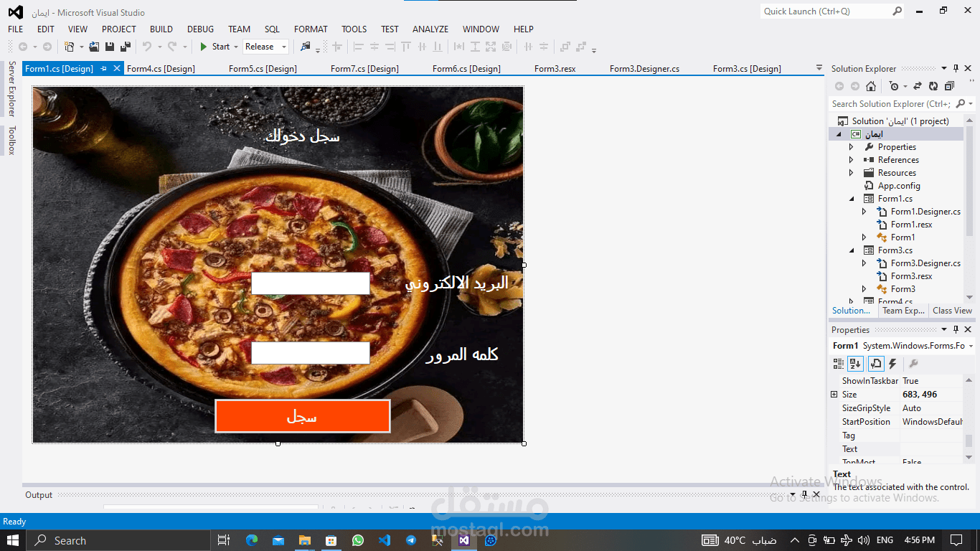Image resolution: width=980 pixels, height=551 pixels.
Task: Click the Solution Explorer search magnifier icon
Action: click(961, 104)
